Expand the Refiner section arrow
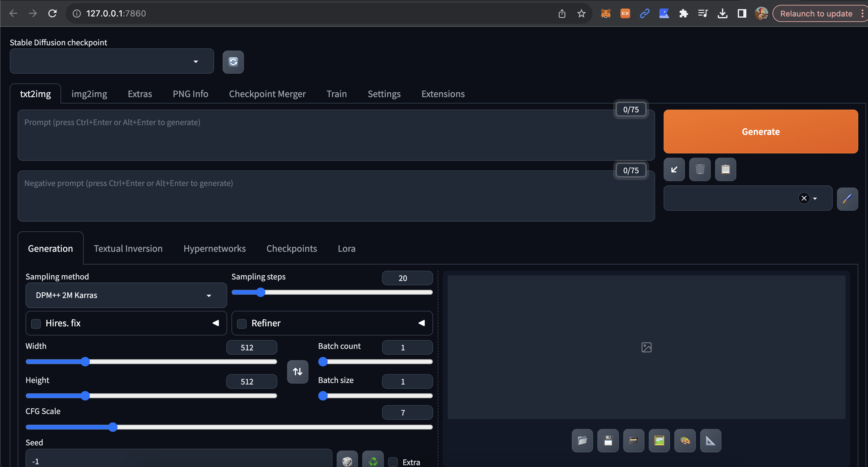868x467 pixels. click(x=421, y=323)
